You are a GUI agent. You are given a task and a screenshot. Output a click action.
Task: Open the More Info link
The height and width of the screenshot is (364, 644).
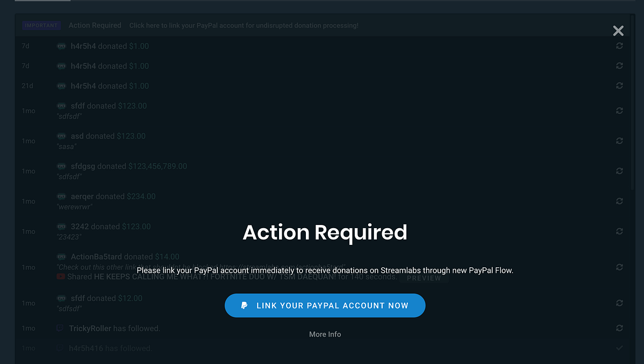point(325,334)
